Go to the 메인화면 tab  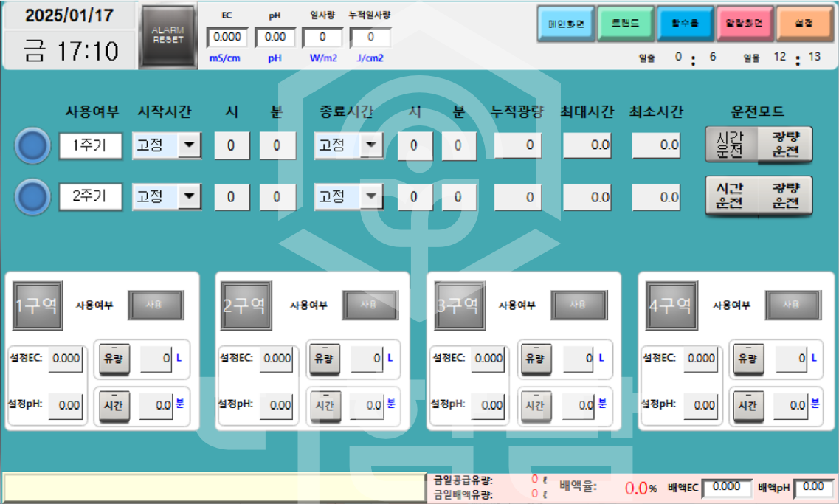click(566, 24)
